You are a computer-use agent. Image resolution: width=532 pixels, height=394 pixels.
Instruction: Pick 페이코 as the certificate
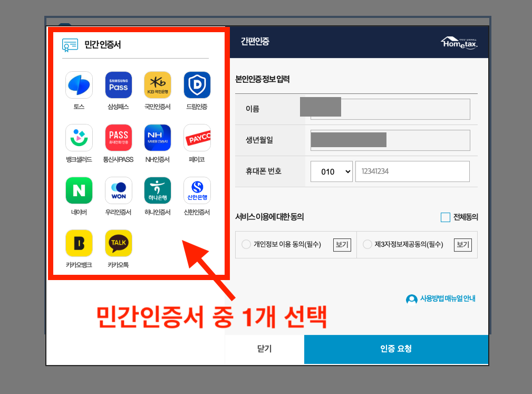click(x=196, y=137)
